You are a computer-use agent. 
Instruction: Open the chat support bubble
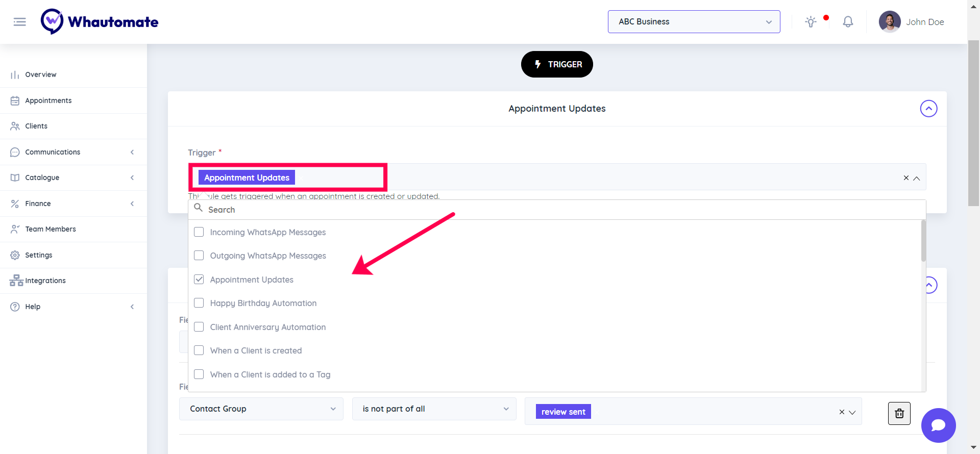pyautogui.click(x=938, y=425)
